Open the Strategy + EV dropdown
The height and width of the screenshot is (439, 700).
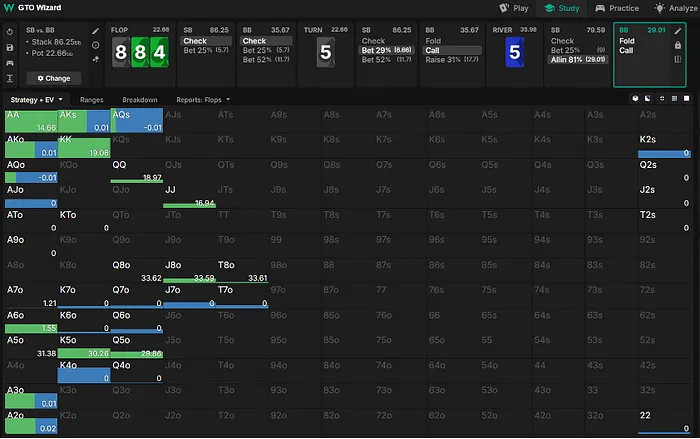37,100
